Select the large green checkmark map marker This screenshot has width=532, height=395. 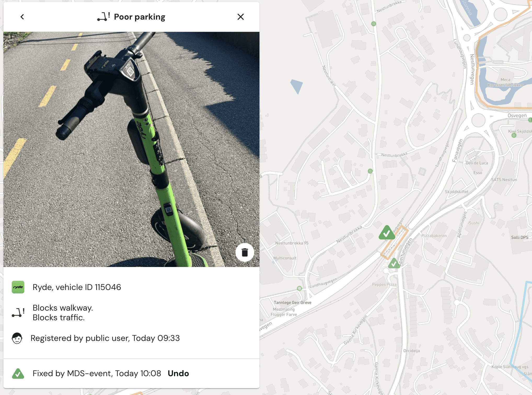pos(387,233)
